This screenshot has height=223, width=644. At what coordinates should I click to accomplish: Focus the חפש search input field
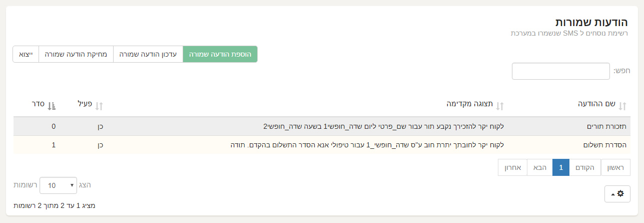pyautogui.click(x=561, y=71)
